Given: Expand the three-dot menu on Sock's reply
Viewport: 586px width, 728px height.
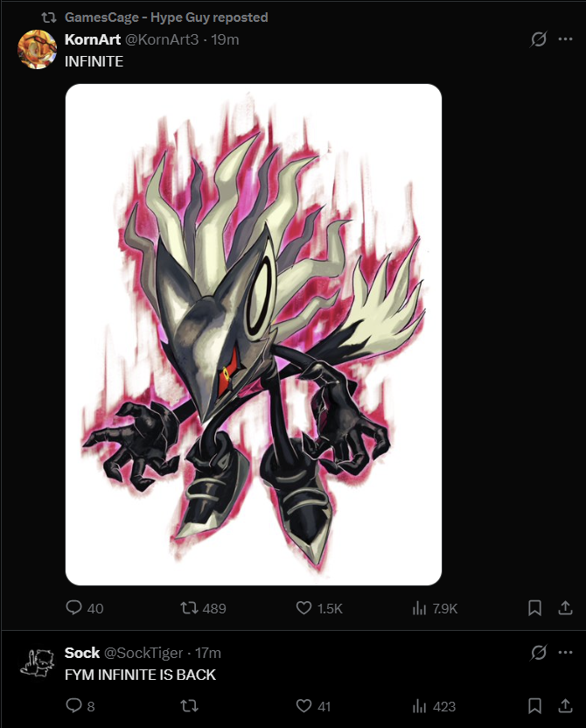Looking at the screenshot, I should tap(565, 653).
